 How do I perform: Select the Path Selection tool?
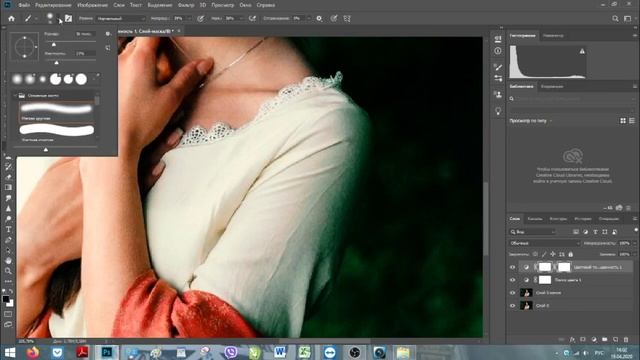tap(8, 250)
